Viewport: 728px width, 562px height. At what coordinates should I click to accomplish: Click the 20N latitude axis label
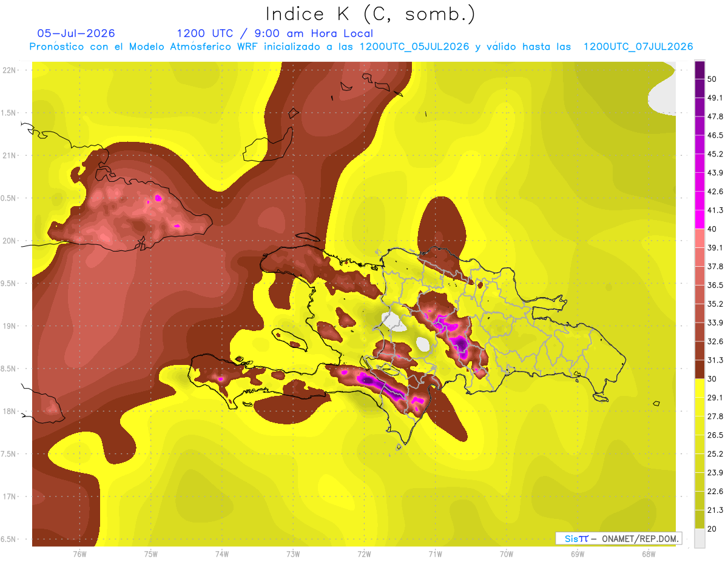[10, 241]
